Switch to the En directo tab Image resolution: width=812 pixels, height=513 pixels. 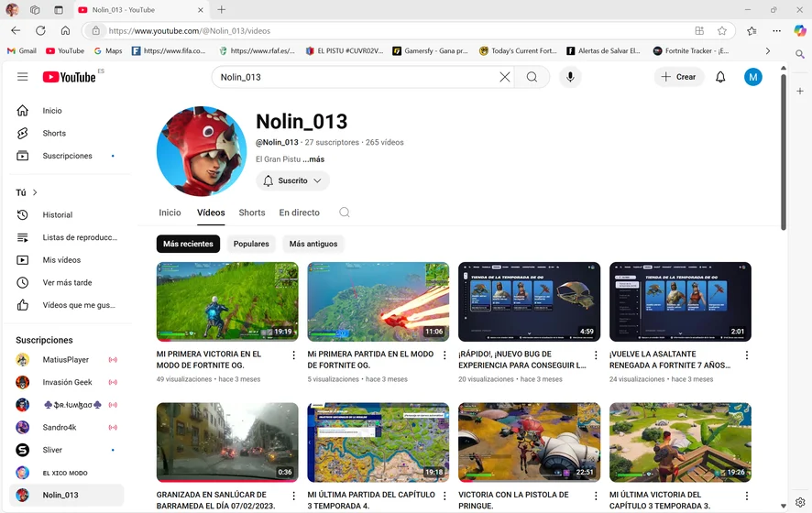coord(299,213)
